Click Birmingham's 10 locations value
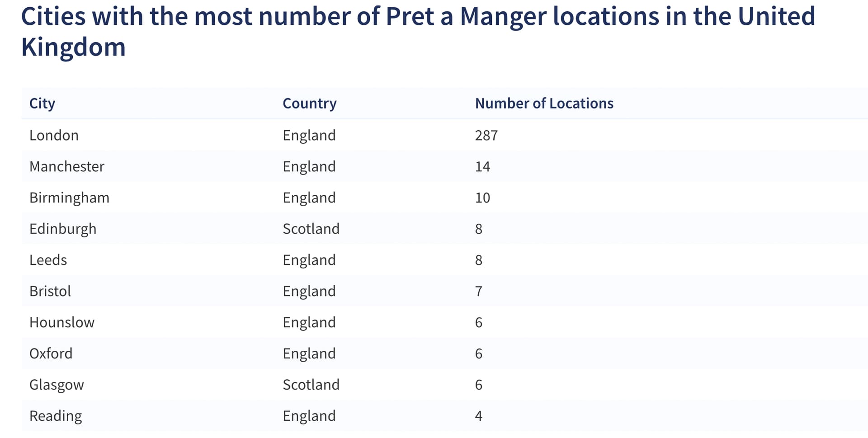 coord(482,198)
